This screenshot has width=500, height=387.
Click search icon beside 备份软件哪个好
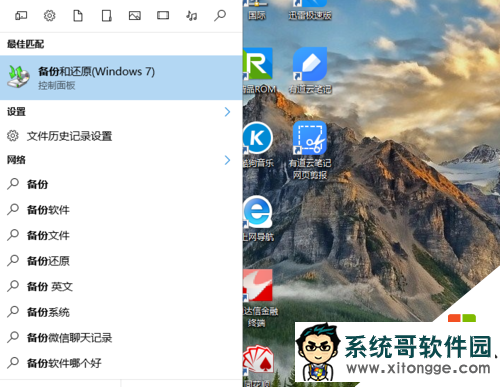[13, 362]
